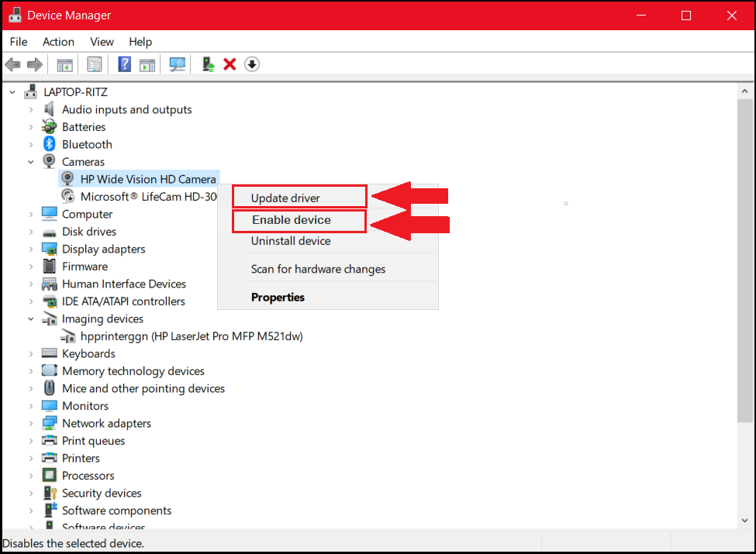This screenshot has height=554, width=756.
Task: Open the View menu
Action: click(x=102, y=42)
